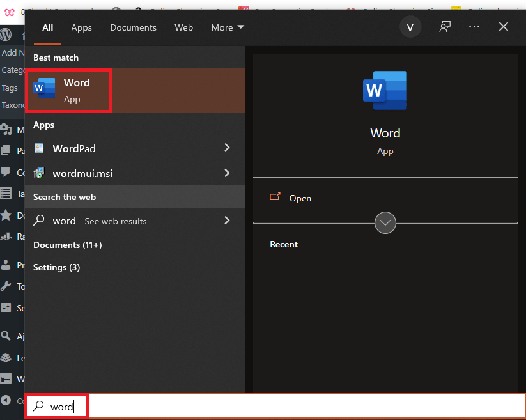Click the Recent heading in preview pane

pos(284,244)
